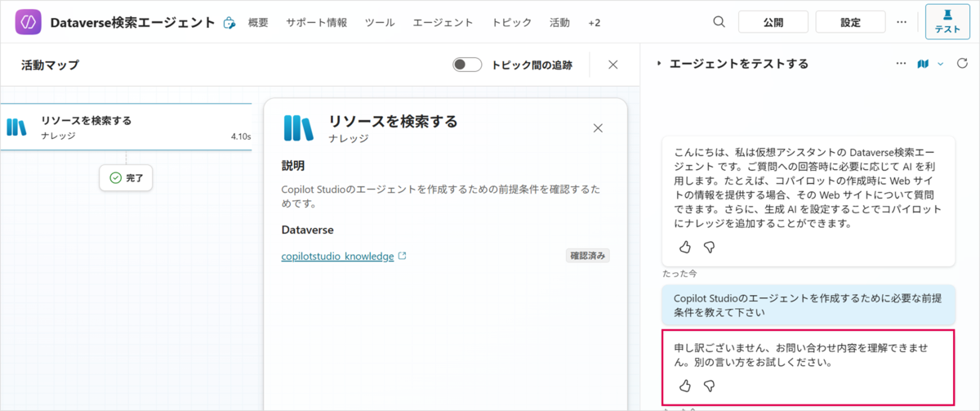Switch to the エージェント tab
980x411 pixels.
pyautogui.click(x=443, y=23)
